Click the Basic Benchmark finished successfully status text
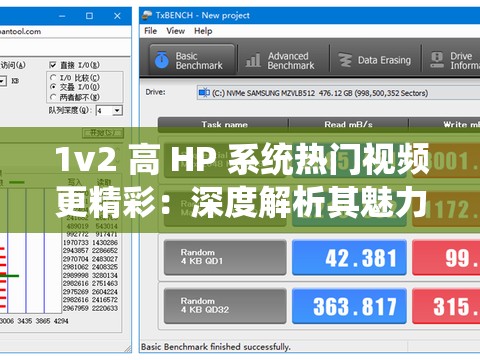Viewport: 480px width, 360px height. pos(216,347)
